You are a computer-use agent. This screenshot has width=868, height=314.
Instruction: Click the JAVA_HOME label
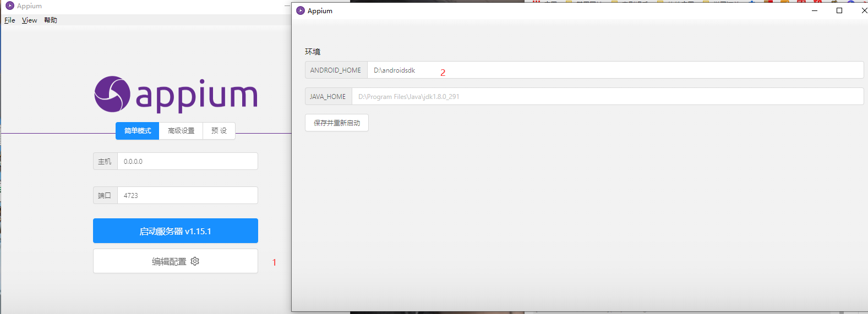pos(328,97)
